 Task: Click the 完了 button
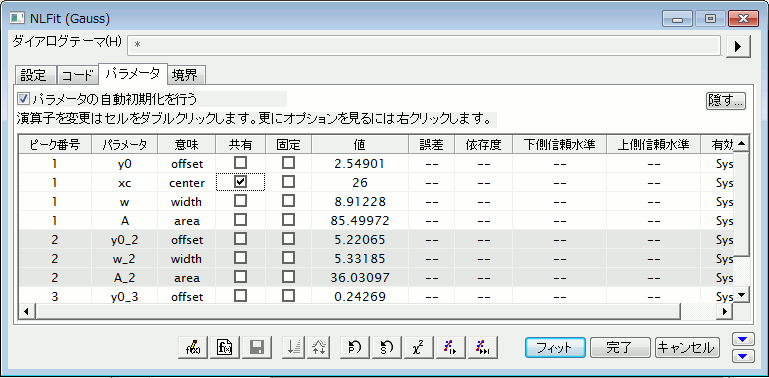(620, 348)
